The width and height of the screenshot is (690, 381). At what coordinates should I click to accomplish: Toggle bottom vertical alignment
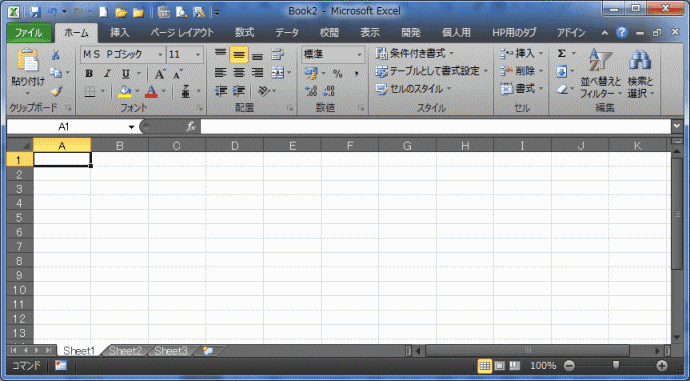[x=257, y=55]
